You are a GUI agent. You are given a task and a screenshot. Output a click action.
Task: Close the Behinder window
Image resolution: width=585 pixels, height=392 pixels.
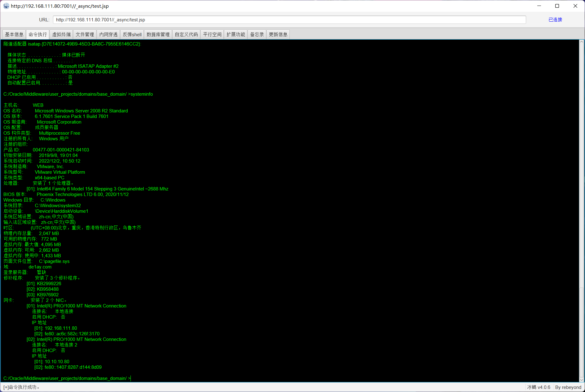575,6
